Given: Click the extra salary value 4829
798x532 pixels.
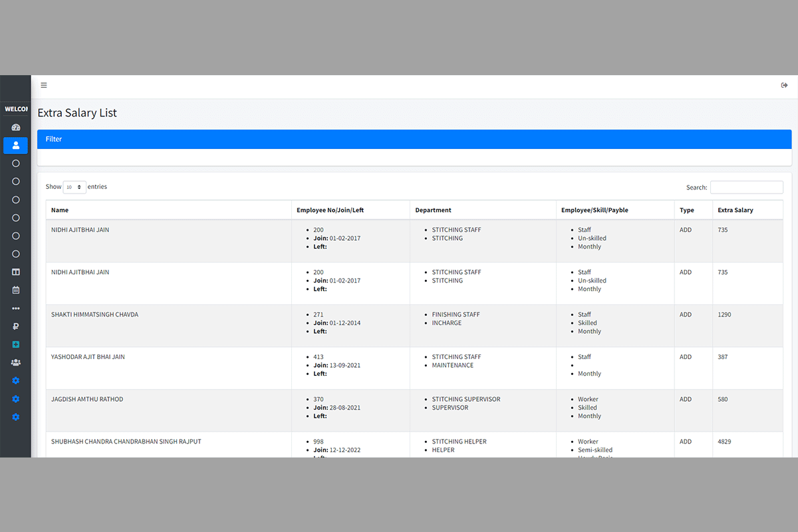Looking at the screenshot, I should [724, 442].
